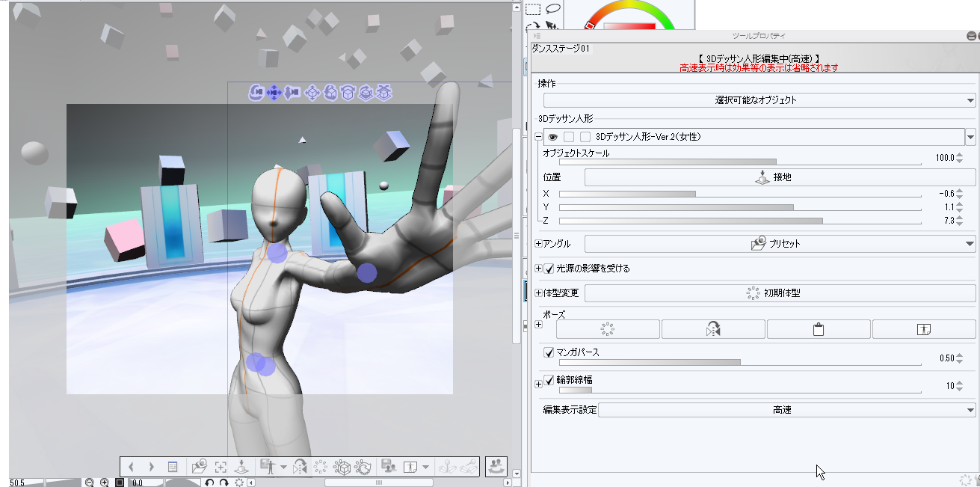Viewport: 980px width, 487px height.
Task: Rotate canvas left arrow
Action: [210, 483]
